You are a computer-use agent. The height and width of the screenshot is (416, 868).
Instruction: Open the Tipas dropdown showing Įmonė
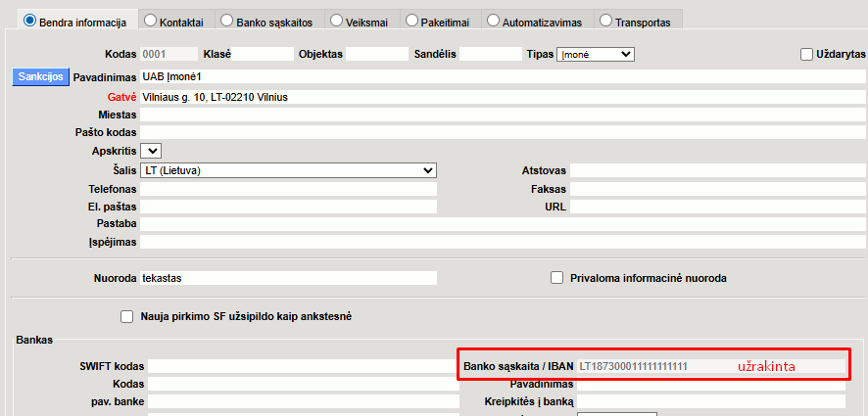[595, 55]
